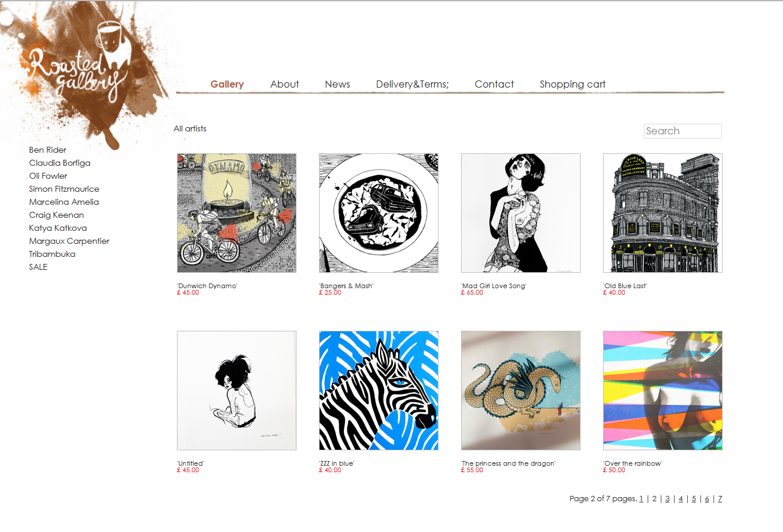This screenshot has height=532, width=783.
Task: Select artist Tribambuka in sidebar
Action: [52, 254]
